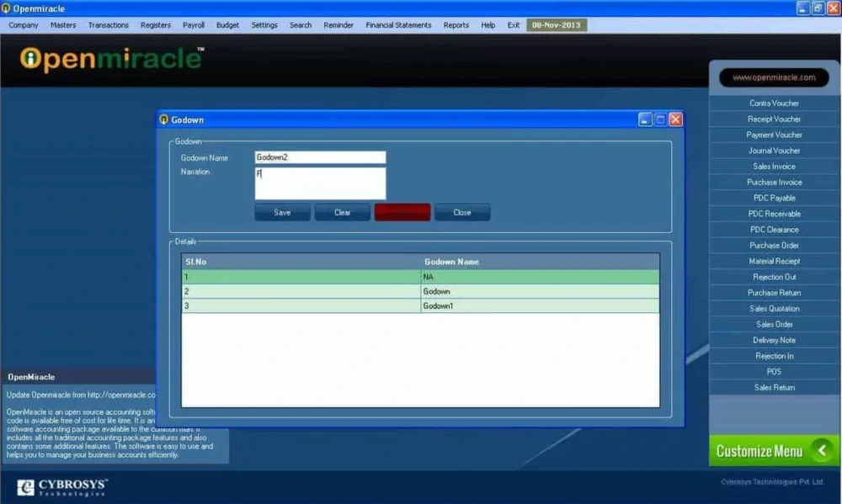The width and height of the screenshot is (842, 504).
Task: Open Receipt Voucher from the side menu
Action: (x=774, y=119)
